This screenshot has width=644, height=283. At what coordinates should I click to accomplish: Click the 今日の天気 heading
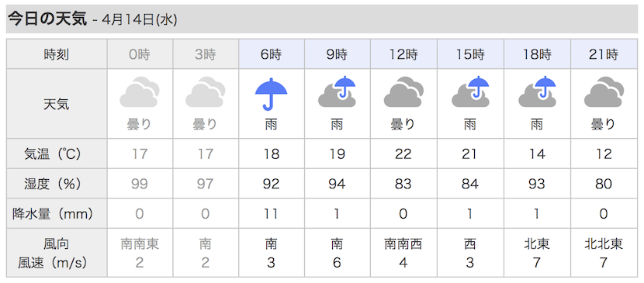pos(47,19)
